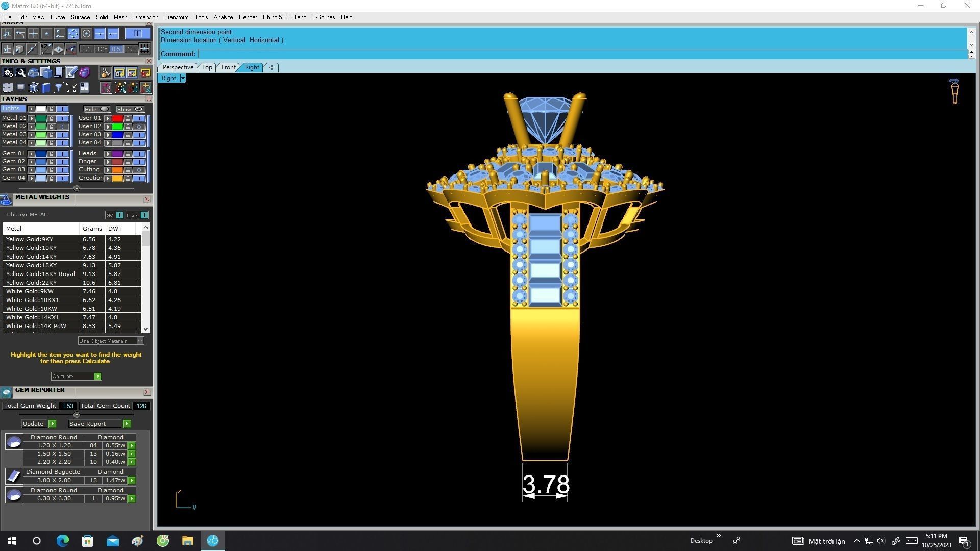Click the filter funnel icon
The image size is (980, 551).
tap(59, 88)
